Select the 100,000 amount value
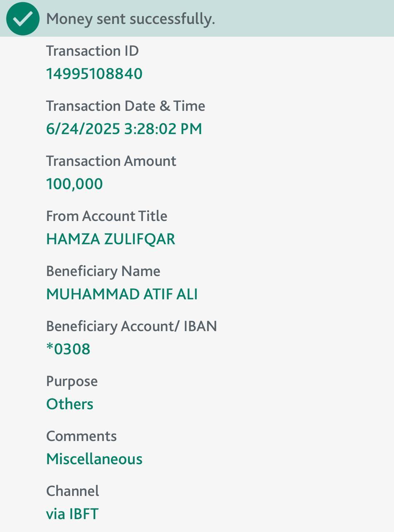This screenshot has width=394, height=532. coord(74,184)
